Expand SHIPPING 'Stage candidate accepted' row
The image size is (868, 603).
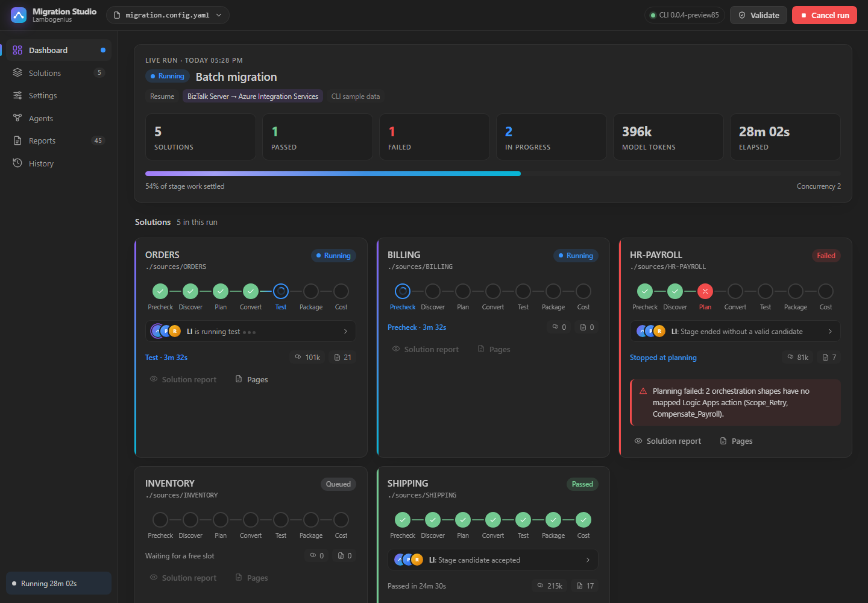(493, 560)
